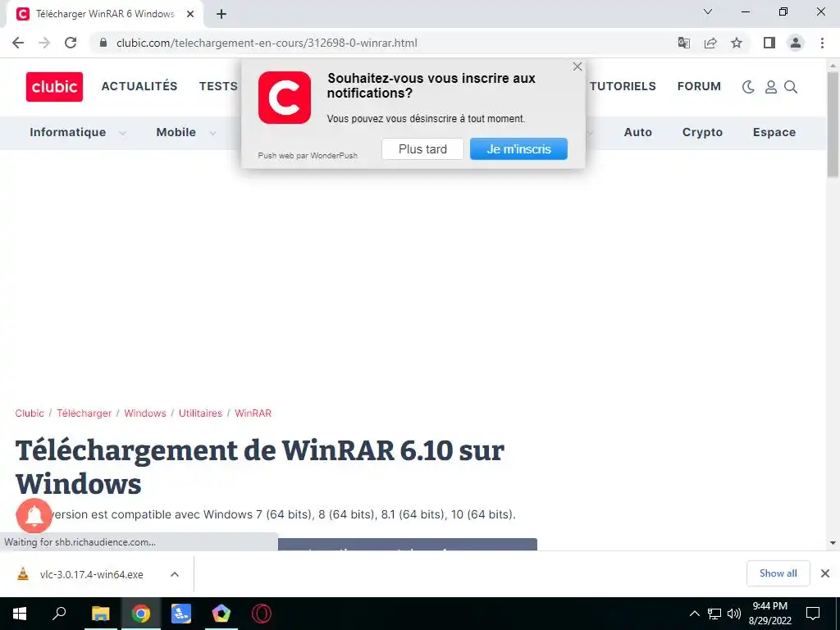Click the network icon in system tray
This screenshot has height=630, width=840.
[x=714, y=614]
